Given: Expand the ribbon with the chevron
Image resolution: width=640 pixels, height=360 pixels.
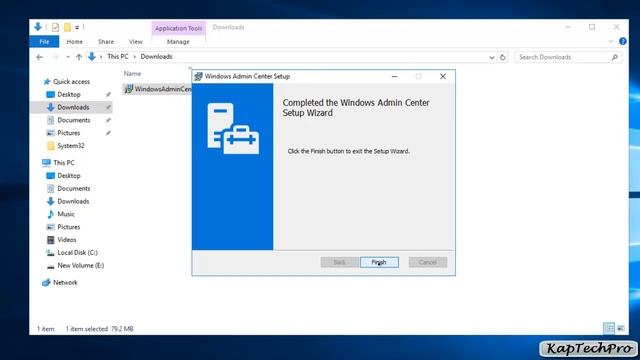Looking at the screenshot, I should tap(611, 42).
